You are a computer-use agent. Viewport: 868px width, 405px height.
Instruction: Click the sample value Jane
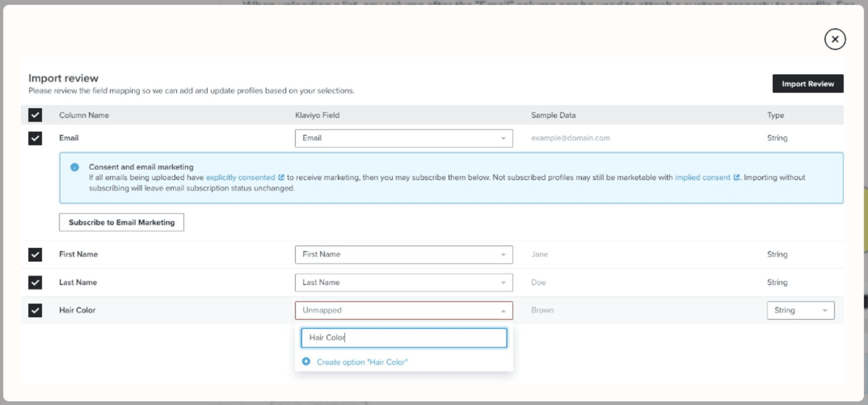click(539, 254)
